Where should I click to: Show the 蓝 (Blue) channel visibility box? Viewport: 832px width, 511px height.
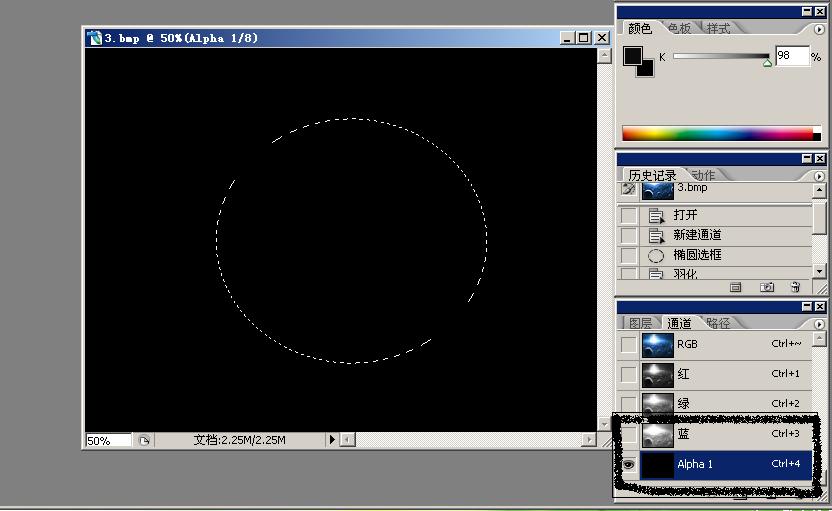click(629, 435)
